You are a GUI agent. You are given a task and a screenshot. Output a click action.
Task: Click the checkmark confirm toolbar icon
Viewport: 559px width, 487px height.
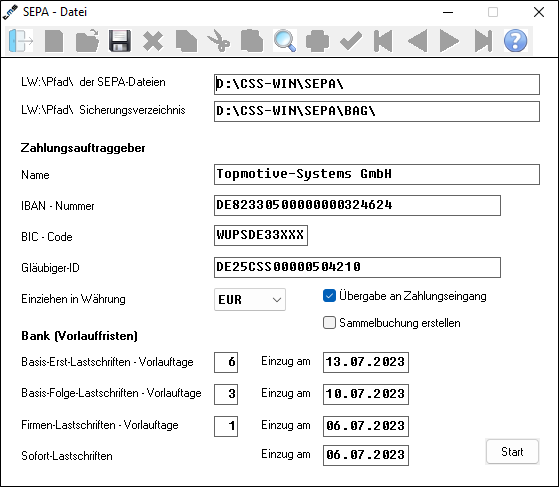pos(351,41)
